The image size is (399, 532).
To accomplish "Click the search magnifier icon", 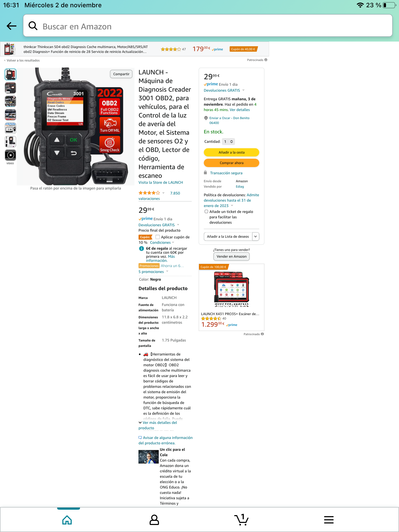I will 33,26.
